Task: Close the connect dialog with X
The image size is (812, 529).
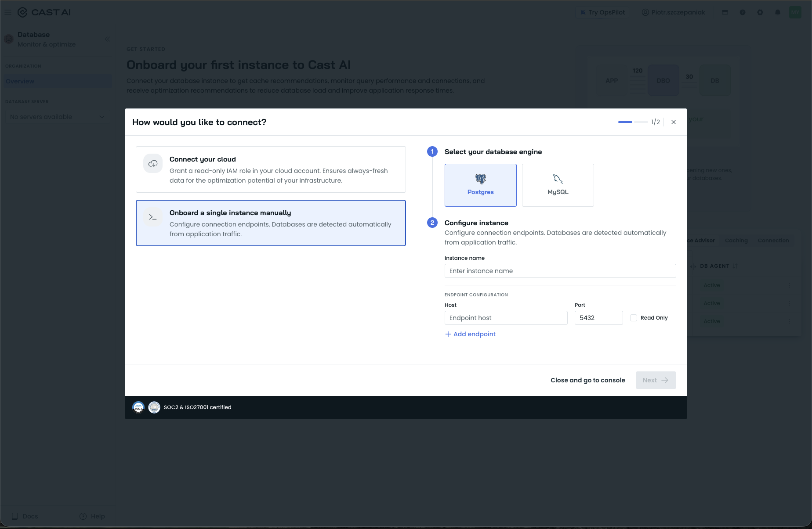Action: pos(674,122)
